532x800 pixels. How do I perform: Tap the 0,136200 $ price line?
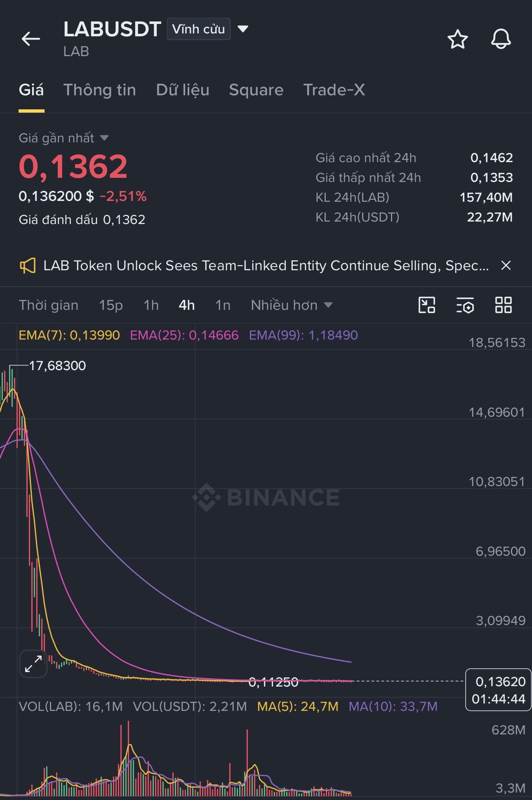point(56,196)
